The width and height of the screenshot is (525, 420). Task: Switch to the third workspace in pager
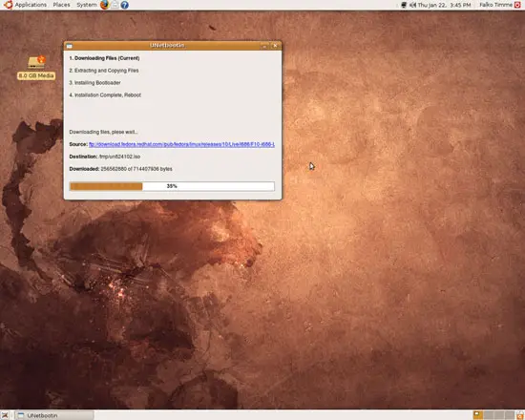click(x=498, y=415)
